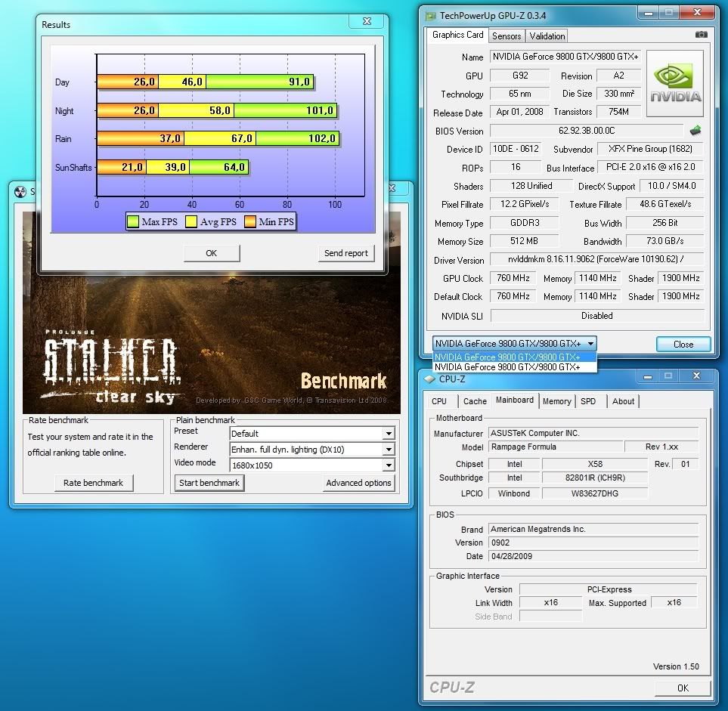Minimize the GPU-Z window
The width and height of the screenshot is (728, 711).
tap(649, 13)
